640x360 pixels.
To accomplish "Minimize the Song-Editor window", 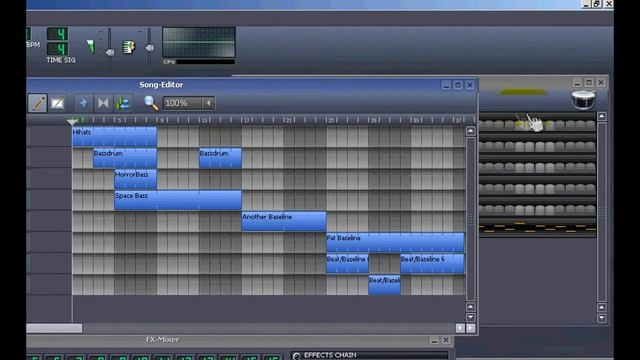I will (446, 85).
